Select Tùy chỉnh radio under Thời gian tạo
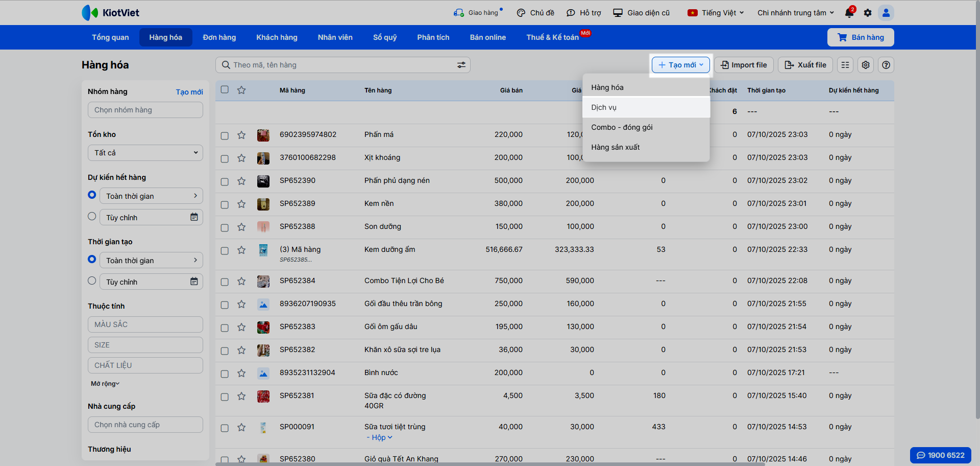 92,281
